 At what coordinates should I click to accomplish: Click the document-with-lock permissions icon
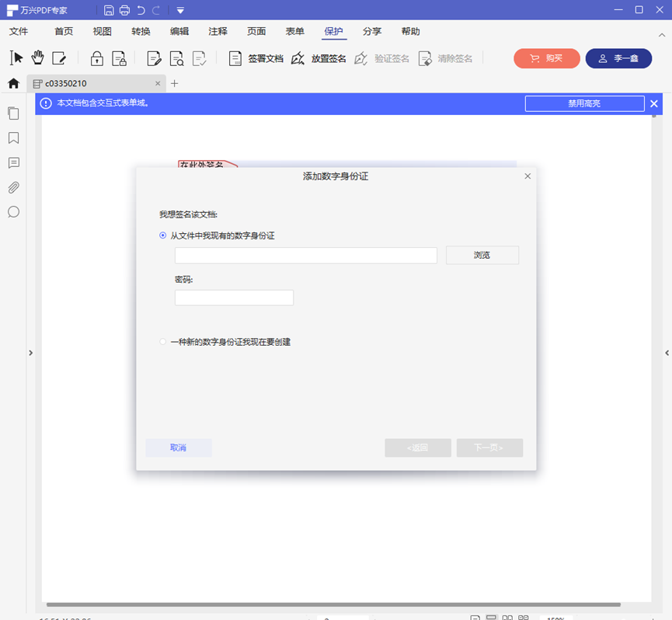click(119, 58)
